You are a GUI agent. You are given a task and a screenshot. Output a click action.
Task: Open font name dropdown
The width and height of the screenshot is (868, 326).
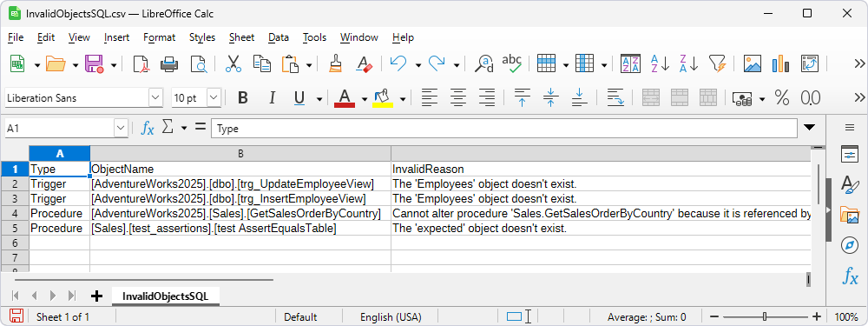(x=156, y=98)
